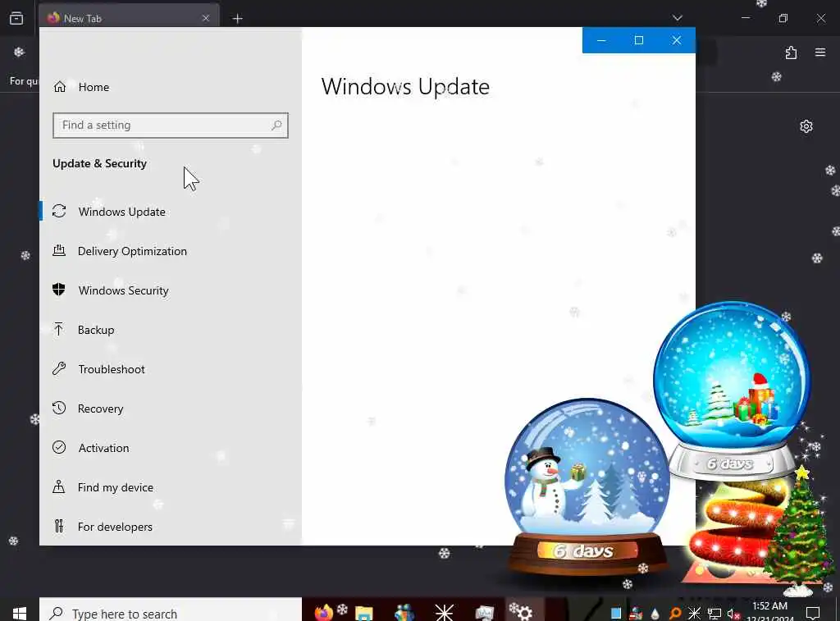840x621 pixels.
Task: Open the notification center icon
Action: 813,613
